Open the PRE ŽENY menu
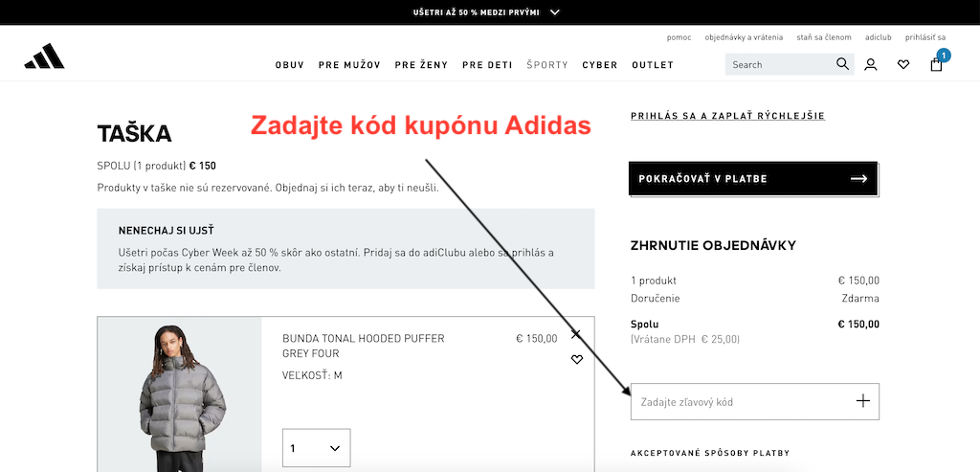 coord(421,65)
